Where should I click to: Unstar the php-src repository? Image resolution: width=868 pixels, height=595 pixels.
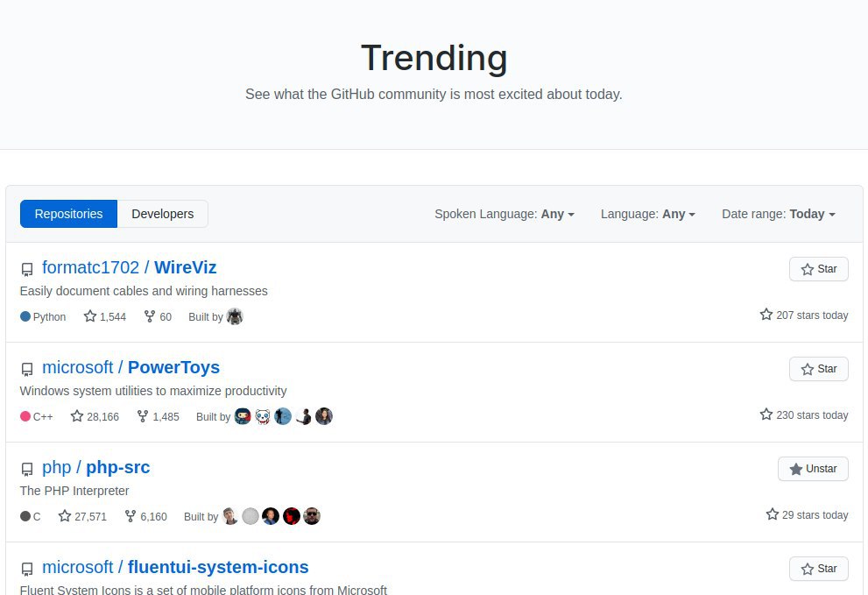coord(813,469)
